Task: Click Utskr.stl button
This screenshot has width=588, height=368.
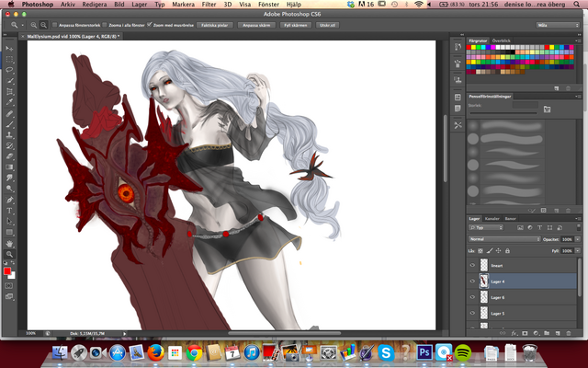Action: 328,25
